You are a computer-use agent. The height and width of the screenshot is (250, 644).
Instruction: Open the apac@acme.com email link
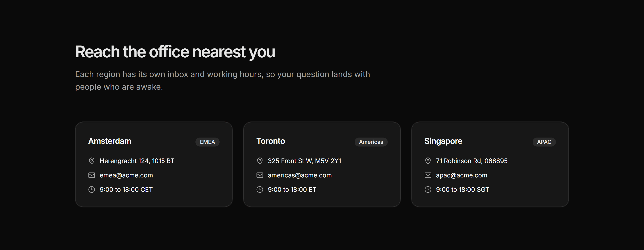pyautogui.click(x=462, y=175)
